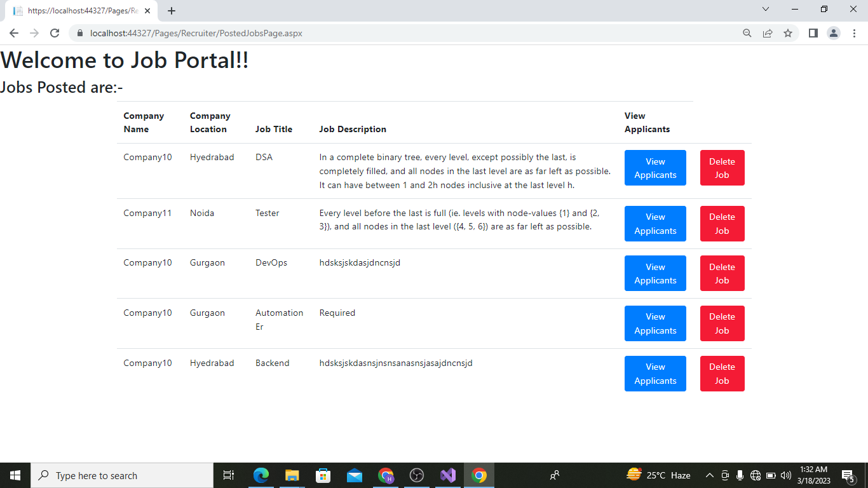Share this page from the address bar

[x=768, y=33]
